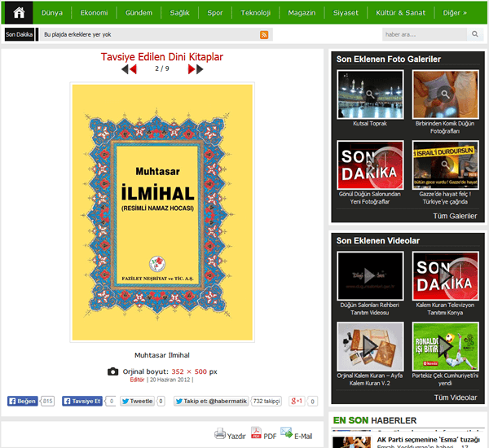Image resolution: width=489 pixels, height=448 pixels.
Task: Go to previous image with red left arrow
Action: click(133, 69)
